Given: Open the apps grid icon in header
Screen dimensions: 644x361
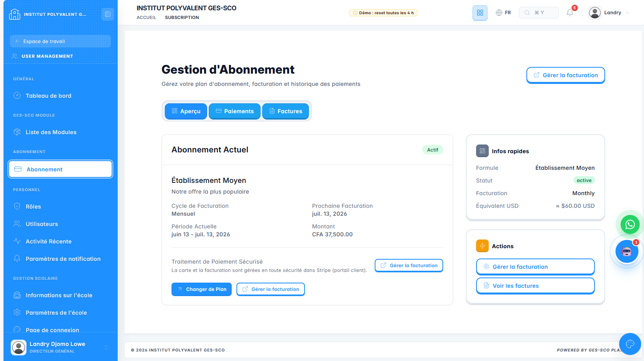Looking at the screenshot, I should pyautogui.click(x=480, y=13).
